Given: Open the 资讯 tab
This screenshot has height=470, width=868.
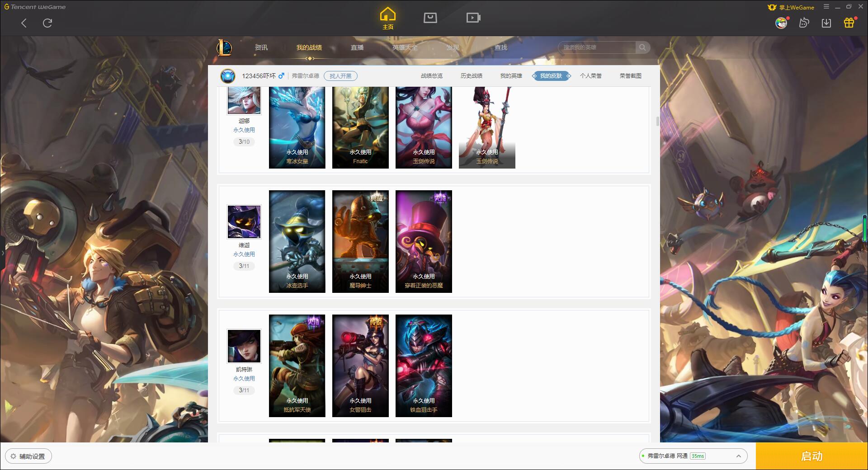Looking at the screenshot, I should [261, 47].
